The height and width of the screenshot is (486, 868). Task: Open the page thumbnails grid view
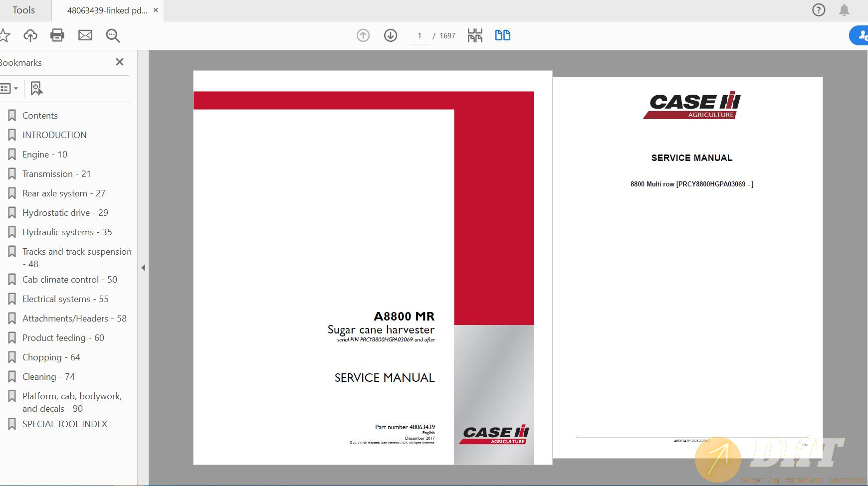click(476, 35)
